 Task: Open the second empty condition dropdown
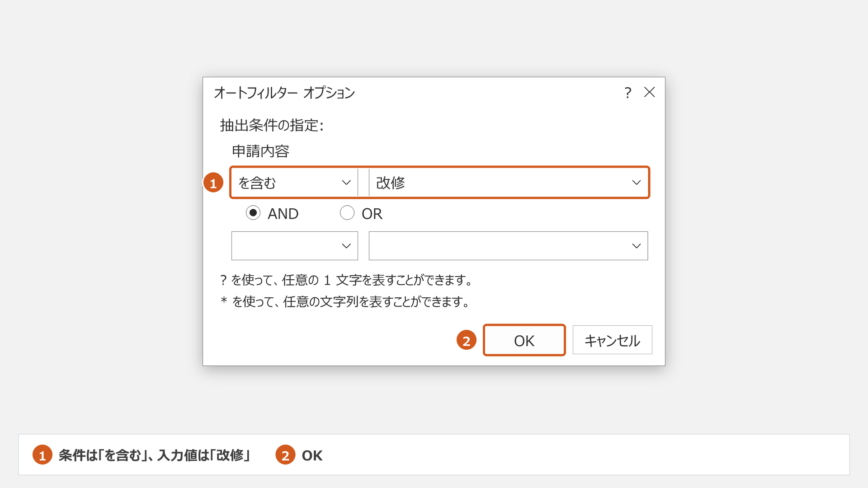pyautogui.click(x=295, y=246)
